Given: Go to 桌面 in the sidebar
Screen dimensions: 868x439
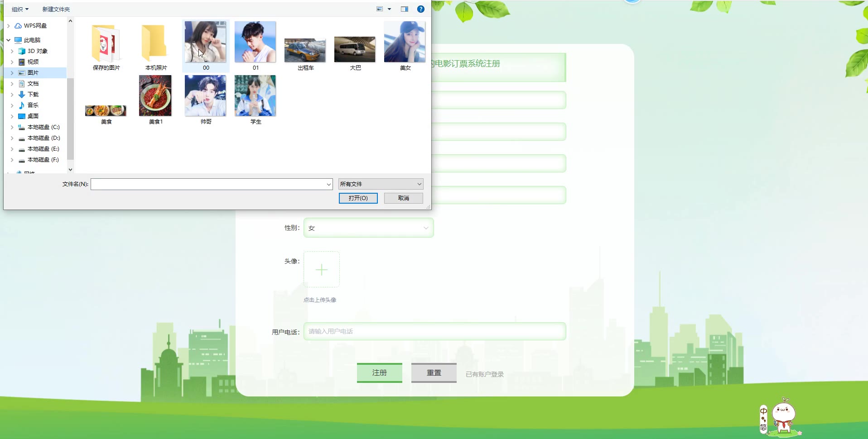Looking at the screenshot, I should pos(33,116).
